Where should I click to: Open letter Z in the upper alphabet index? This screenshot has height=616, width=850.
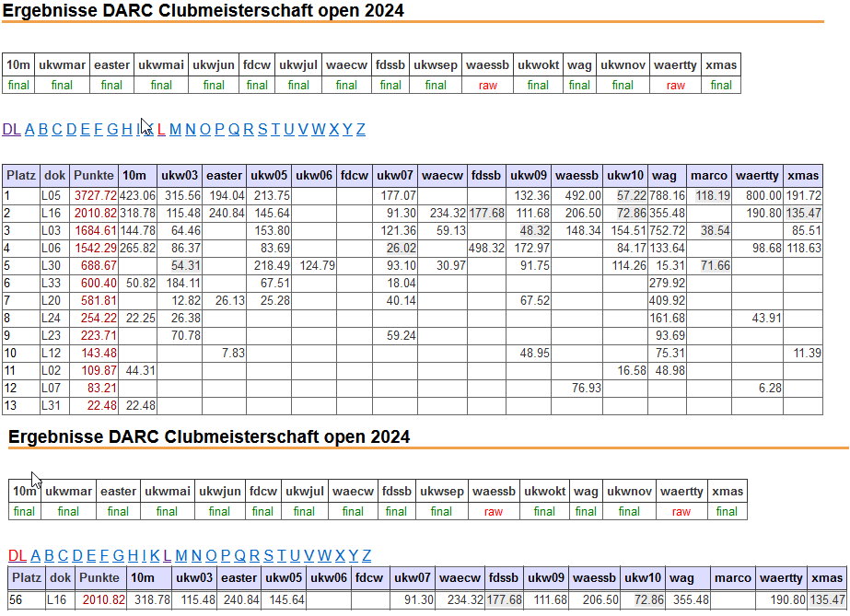point(360,130)
